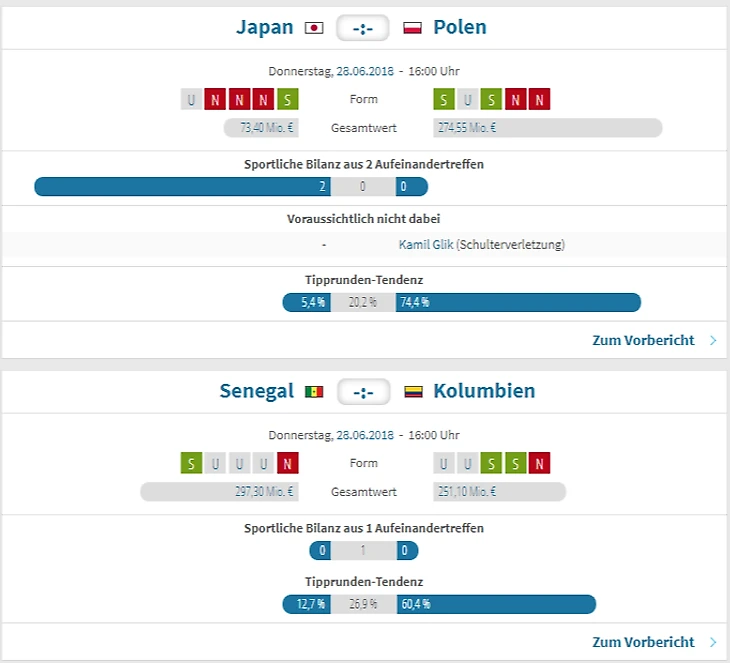The width and height of the screenshot is (730, 663).
Task: Click Senegal's red N form badge
Action: click(289, 463)
